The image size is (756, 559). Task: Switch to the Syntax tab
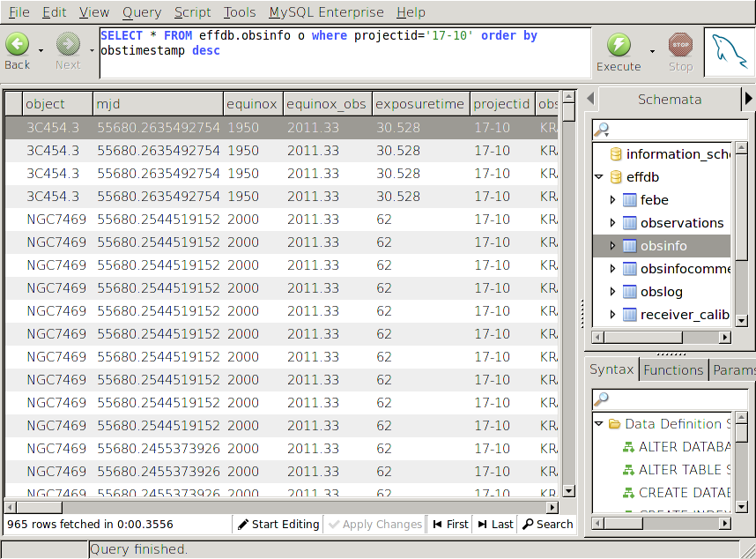pyautogui.click(x=611, y=369)
